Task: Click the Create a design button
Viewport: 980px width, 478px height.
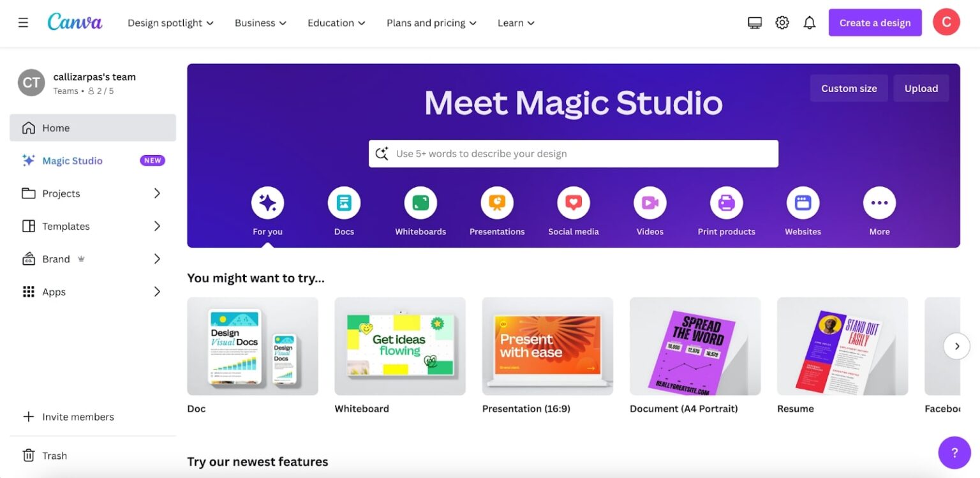Action: click(875, 23)
